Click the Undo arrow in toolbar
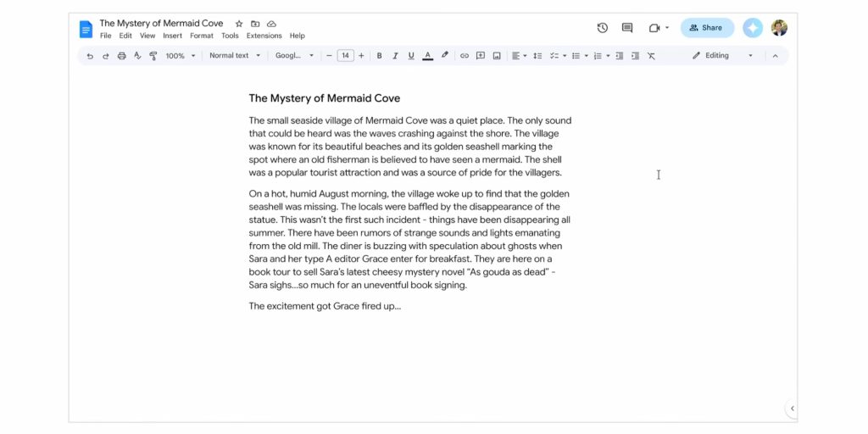 click(x=90, y=56)
